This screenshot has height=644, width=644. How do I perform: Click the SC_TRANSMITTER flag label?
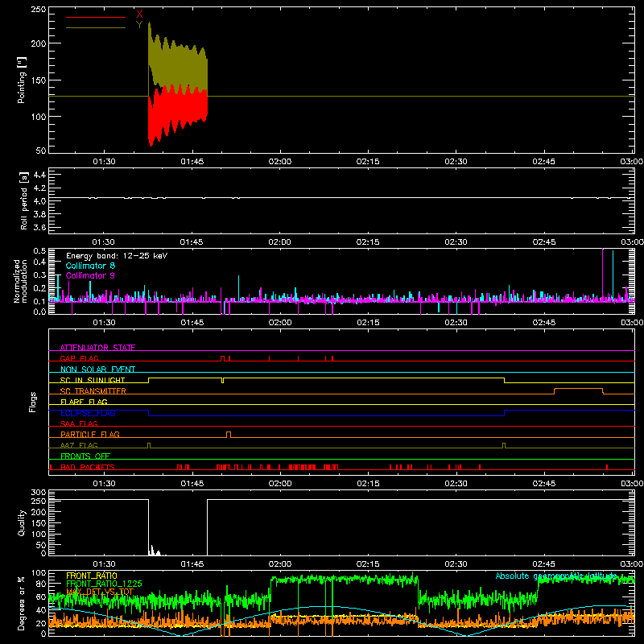pyautogui.click(x=93, y=391)
